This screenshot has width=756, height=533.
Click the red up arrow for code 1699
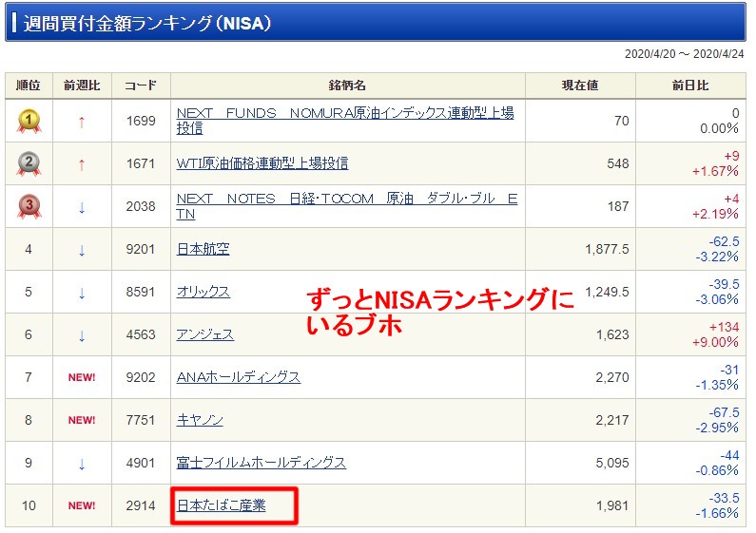pos(82,123)
